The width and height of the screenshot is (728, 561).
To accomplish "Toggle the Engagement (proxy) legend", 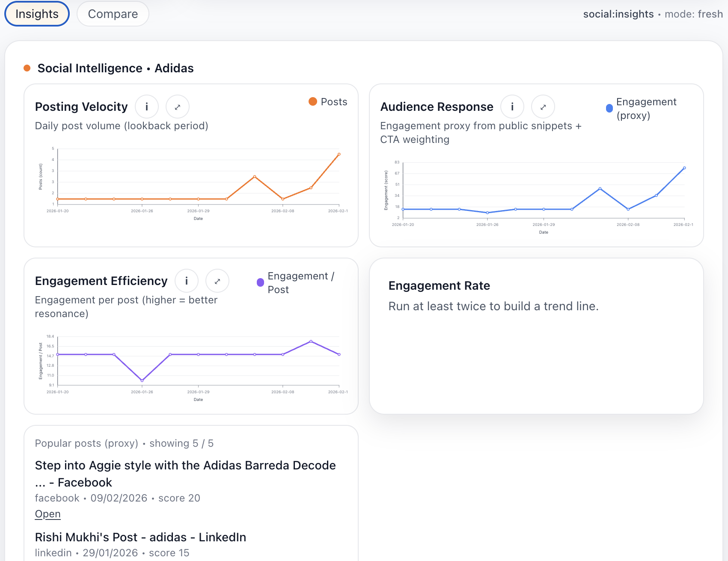I will point(609,108).
